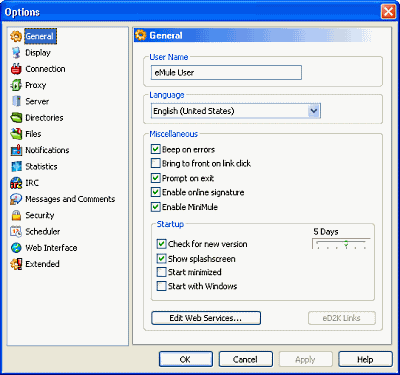
Task: Click the Display monitor icon
Action: pyautogui.click(x=16, y=53)
